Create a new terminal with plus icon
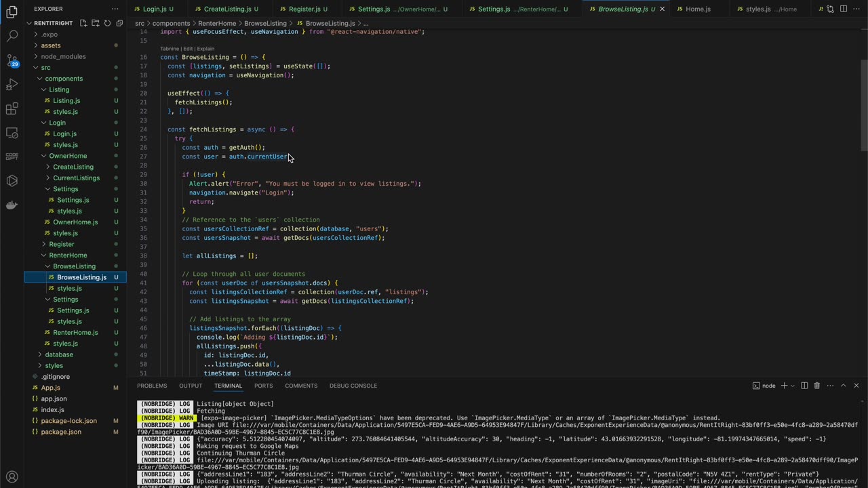Viewport: 868px width, 488px height. pyautogui.click(x=784, y=386)
